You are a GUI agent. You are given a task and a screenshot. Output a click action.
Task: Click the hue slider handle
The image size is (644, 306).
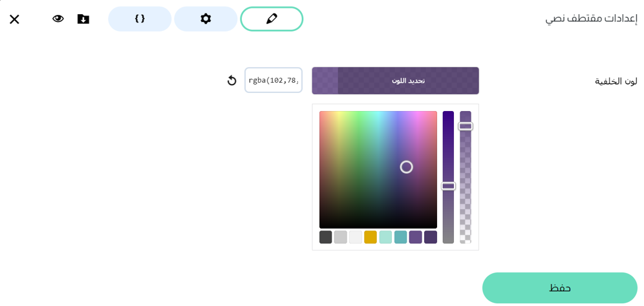point(448,186)
